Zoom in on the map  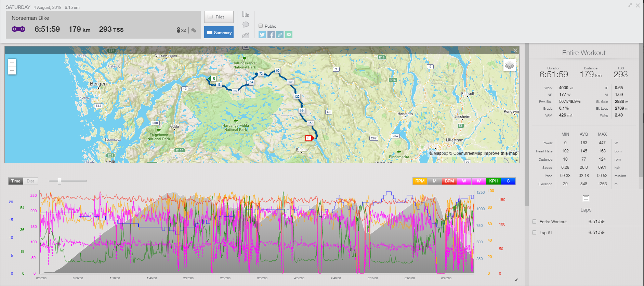tap(12, 63)
